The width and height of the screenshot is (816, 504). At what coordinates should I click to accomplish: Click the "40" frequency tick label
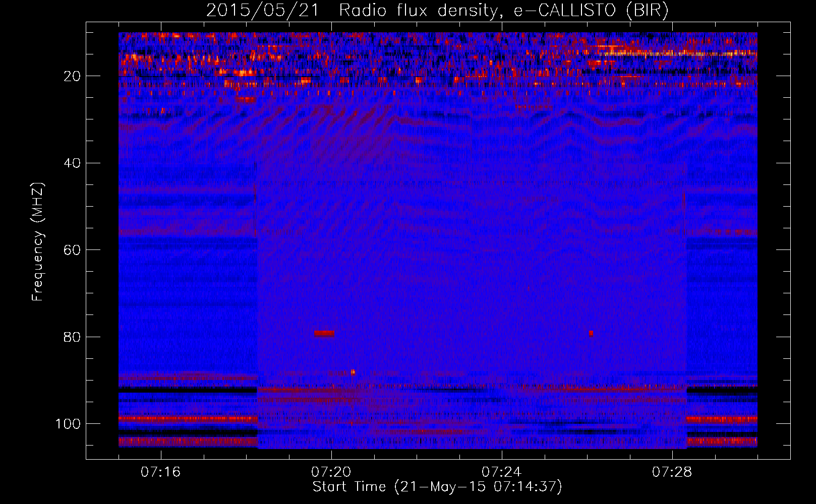click(72, 163)
